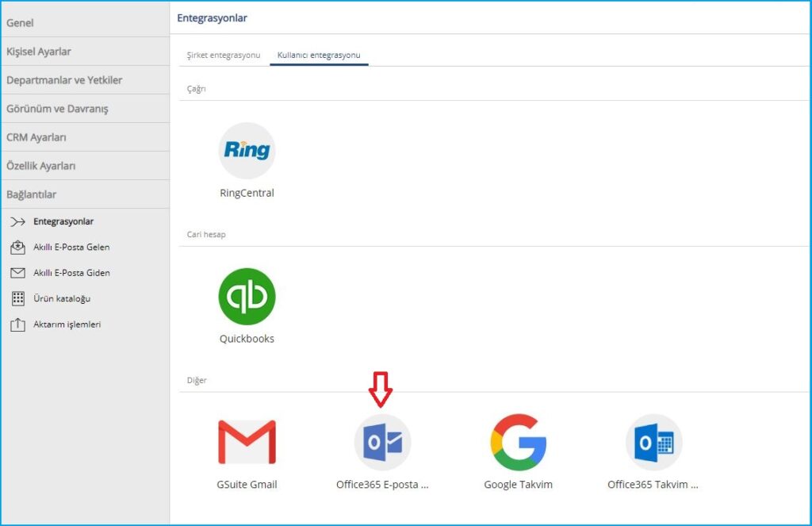Collapse the Bağlantılar section
Screen dimensions: 812x526
85,194
